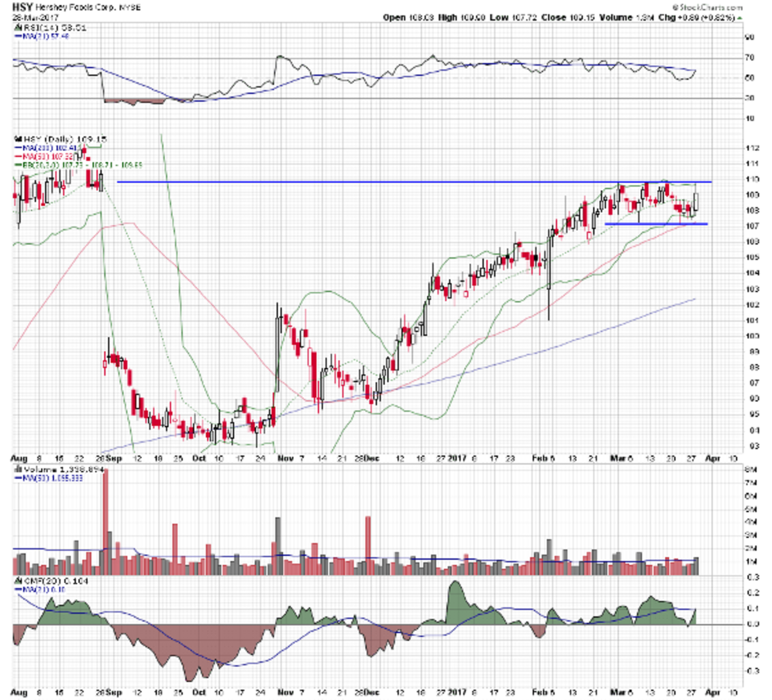
Task: Click the Feb label under the price chart
Action: [x=540, y=458]
